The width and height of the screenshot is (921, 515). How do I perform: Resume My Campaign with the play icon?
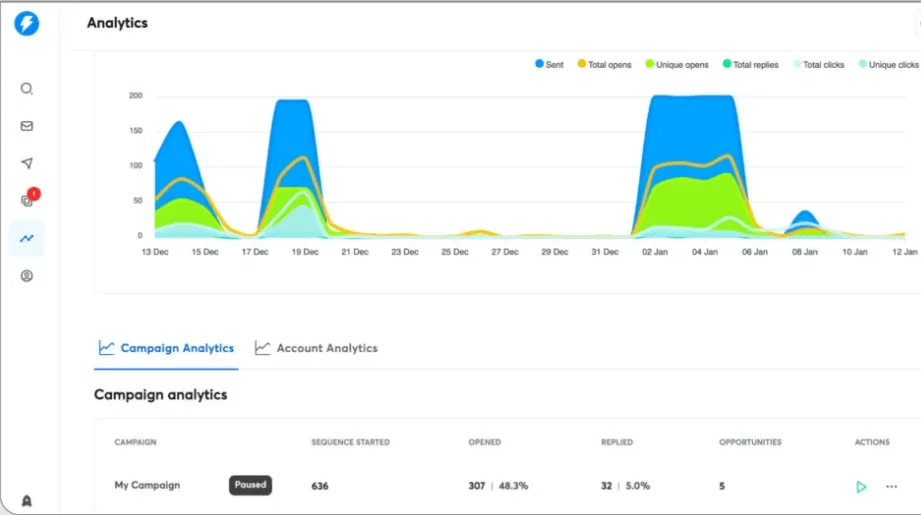(x=860, y=487)
